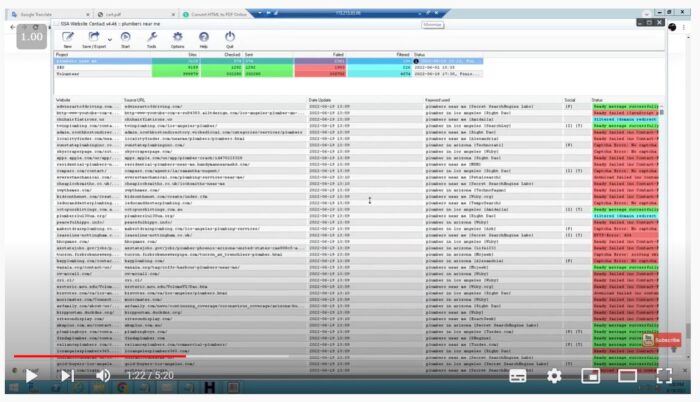The width and height of the screenshot is (700, 402).
Task: Toggle video subtitles/captions button
Action: (518, 376)
